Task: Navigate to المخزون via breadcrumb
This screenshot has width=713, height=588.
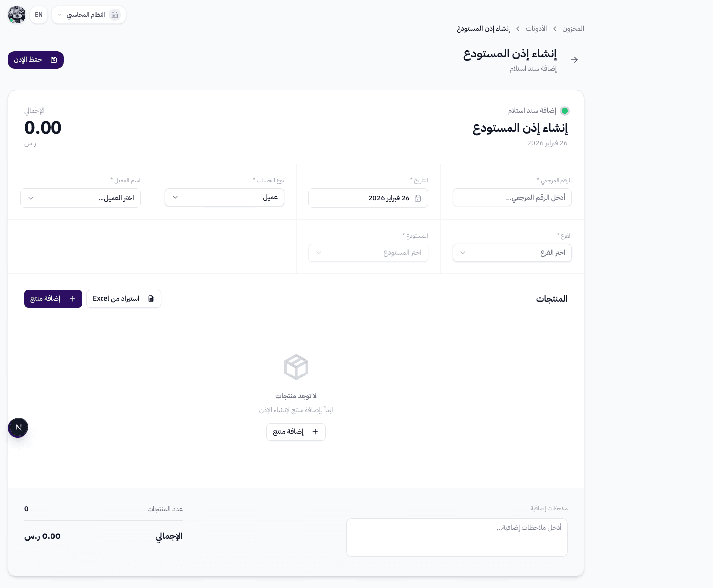Action: point(573,29)
